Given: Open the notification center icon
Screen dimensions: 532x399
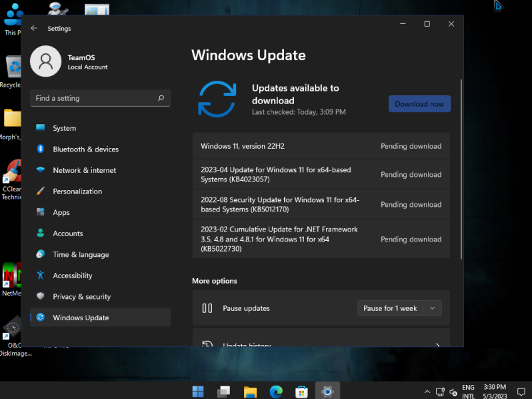Looking at the screenshot, I should [521, 392].
